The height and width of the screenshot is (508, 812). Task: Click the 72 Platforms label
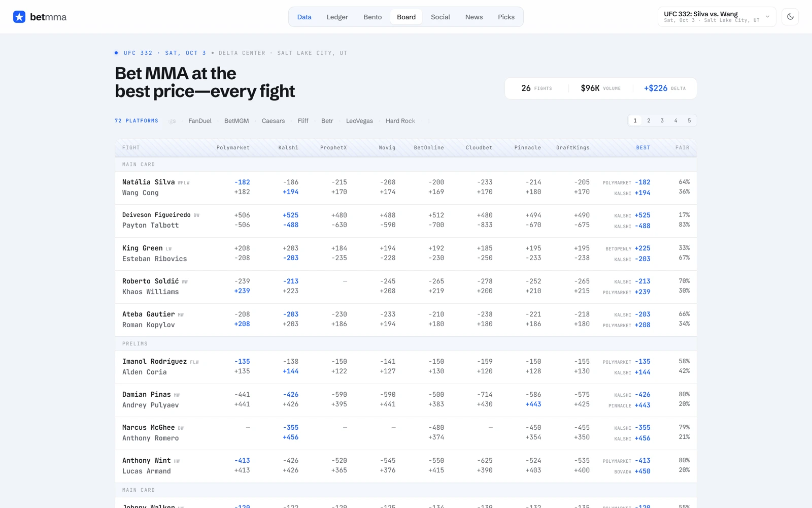tap(137, 121)
